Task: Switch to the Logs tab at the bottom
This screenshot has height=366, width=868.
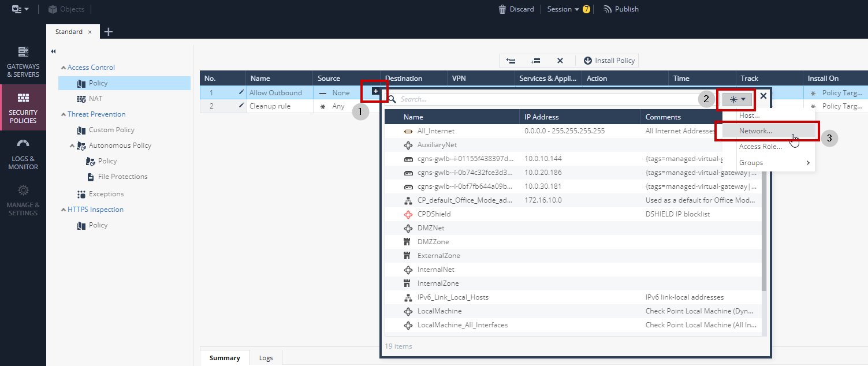Action: [x=266, y=357]
